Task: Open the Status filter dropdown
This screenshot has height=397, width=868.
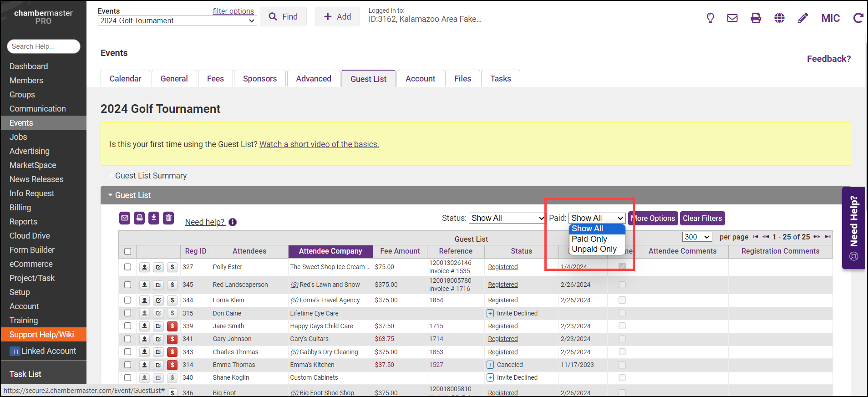Action: point(507,218)
